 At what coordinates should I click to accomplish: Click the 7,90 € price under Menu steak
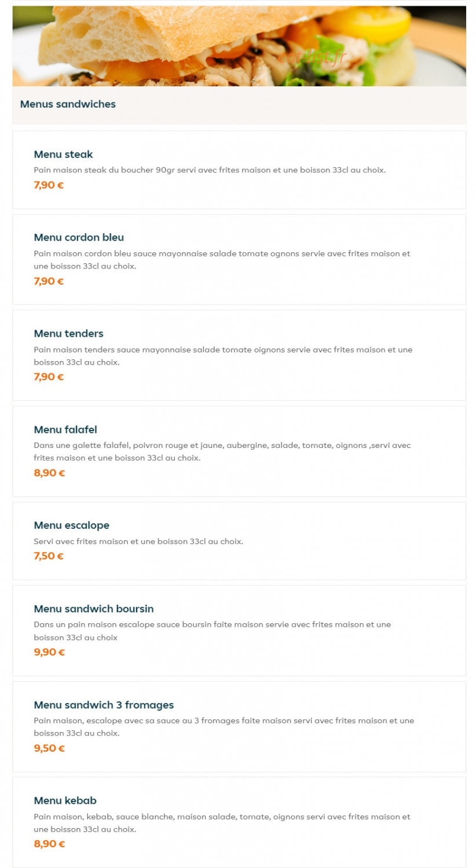49,185
